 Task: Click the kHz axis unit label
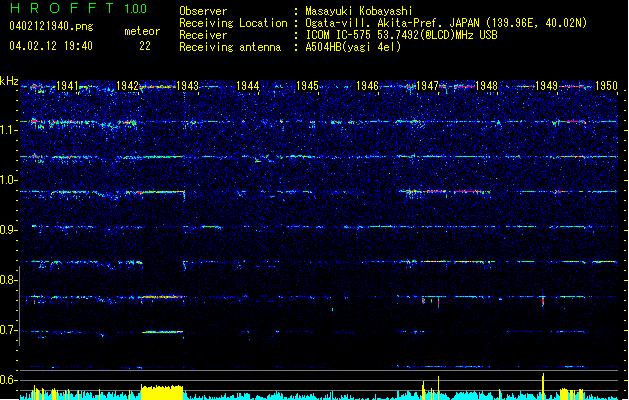[9, 81]
